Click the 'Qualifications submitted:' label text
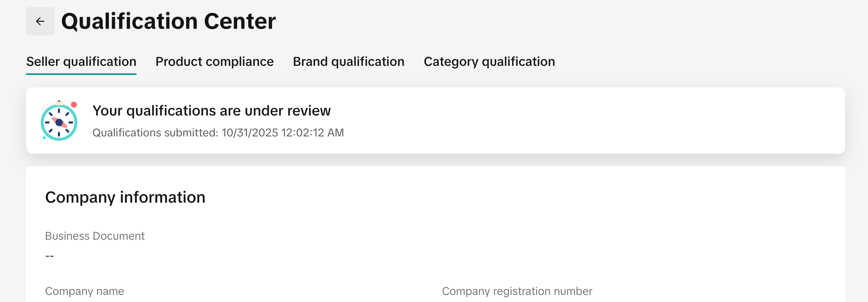The image size is (868, 302). (155, 133)
